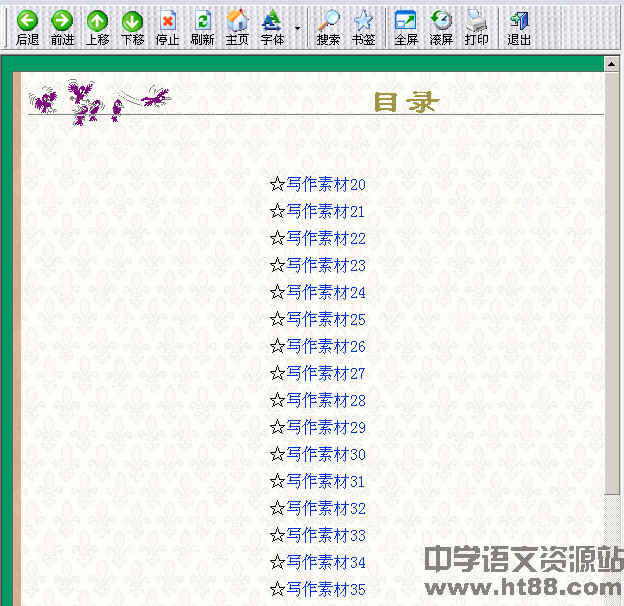This screenshot has height=606, width=624.
Task: Open the link 写作素材31
Action: coord(326,481)
